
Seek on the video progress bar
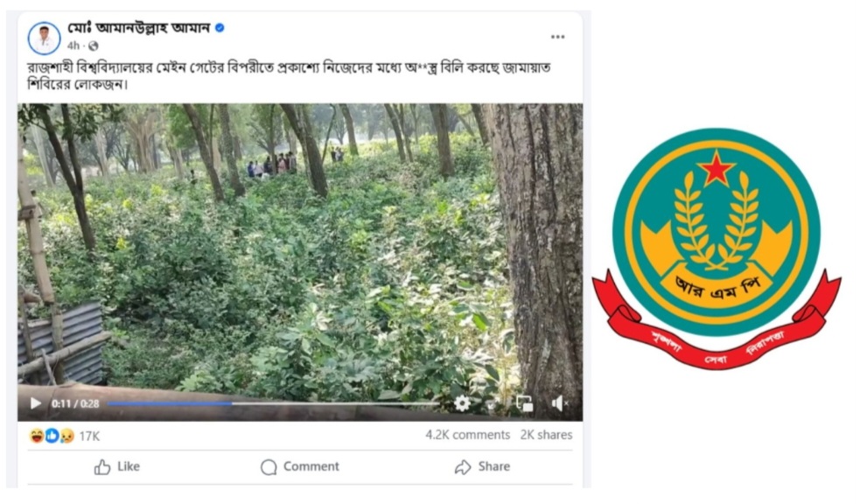[x=273, y=403]
